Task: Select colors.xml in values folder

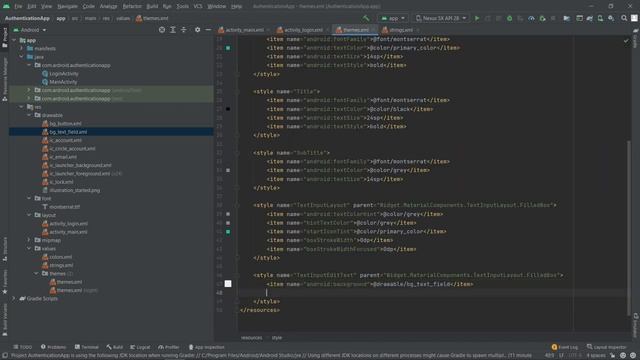Action: [x=60, y=257]
